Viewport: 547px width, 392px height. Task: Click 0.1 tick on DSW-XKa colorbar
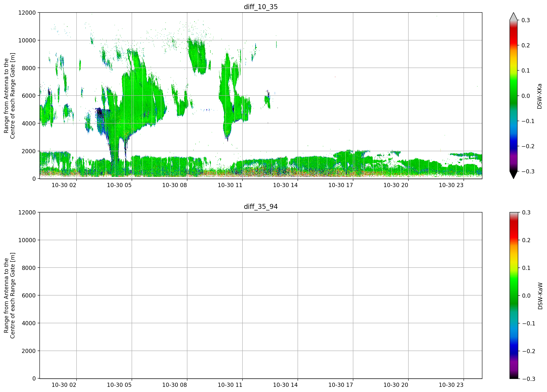point(526,71)
